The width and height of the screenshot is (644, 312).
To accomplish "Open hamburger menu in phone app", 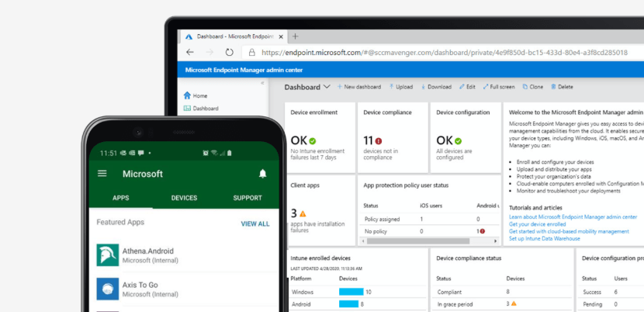I will click(x=102, y=174).
